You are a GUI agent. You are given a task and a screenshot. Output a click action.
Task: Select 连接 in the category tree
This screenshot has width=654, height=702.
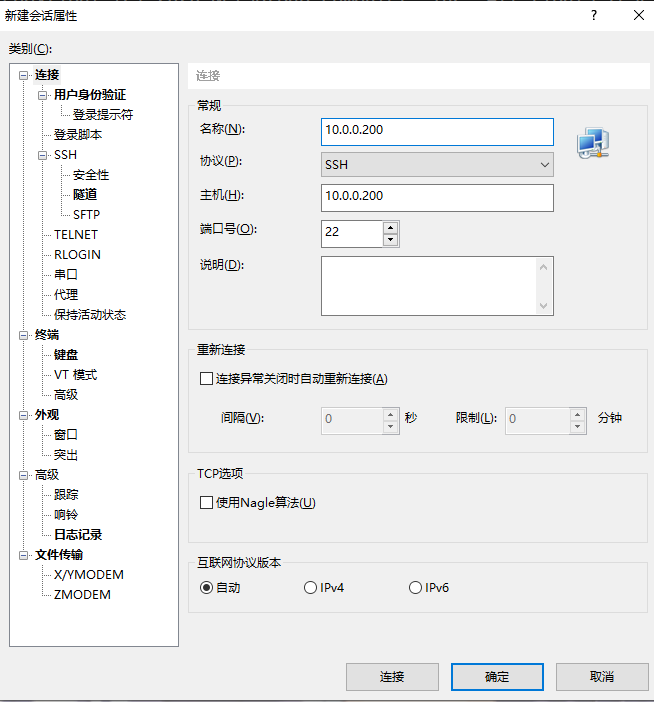click(47, 75)
